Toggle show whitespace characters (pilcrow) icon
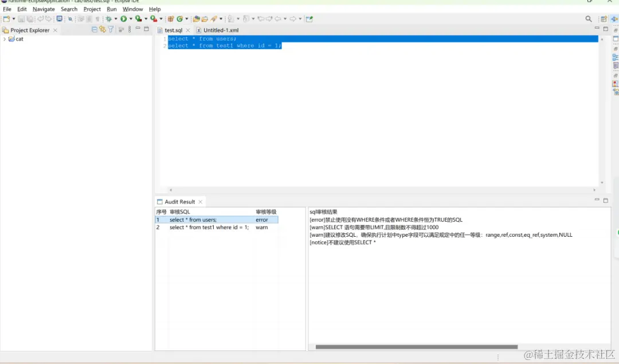 (x=97, y=18)
